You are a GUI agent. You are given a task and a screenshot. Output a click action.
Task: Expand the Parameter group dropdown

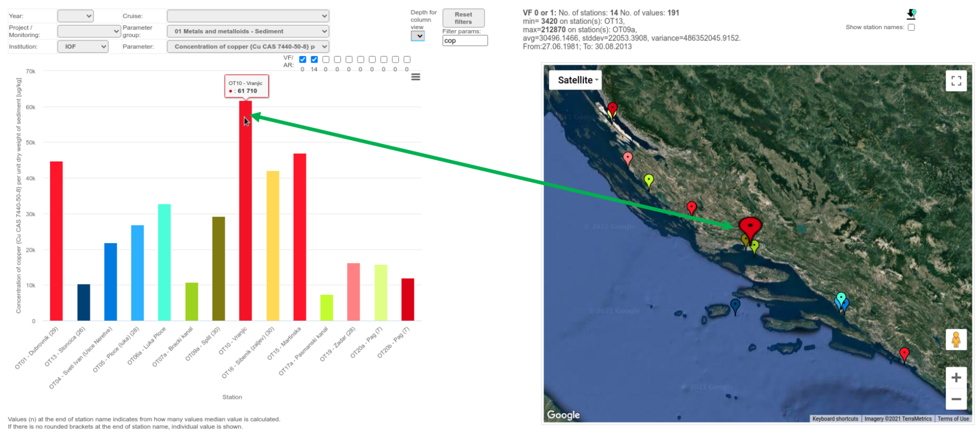point(248,31)
